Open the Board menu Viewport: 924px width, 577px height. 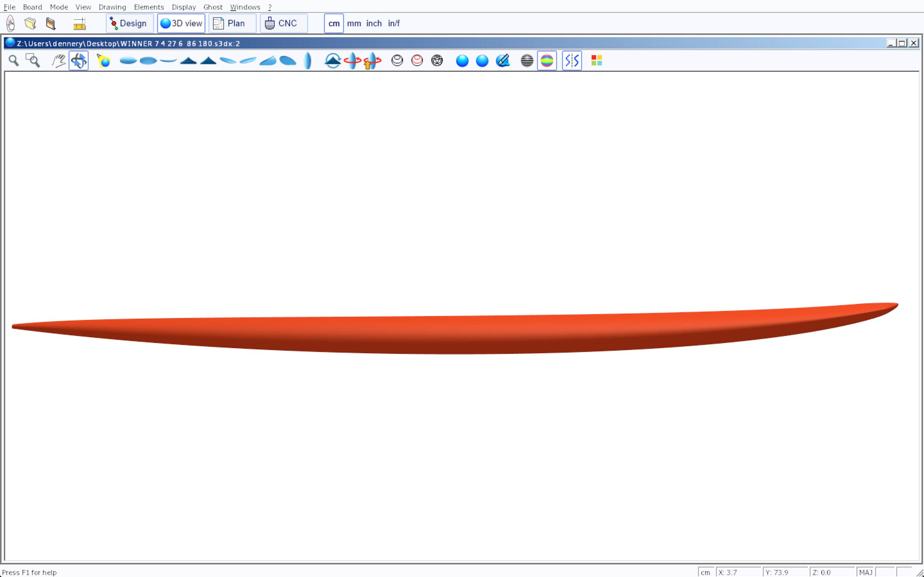coord(32,7)
